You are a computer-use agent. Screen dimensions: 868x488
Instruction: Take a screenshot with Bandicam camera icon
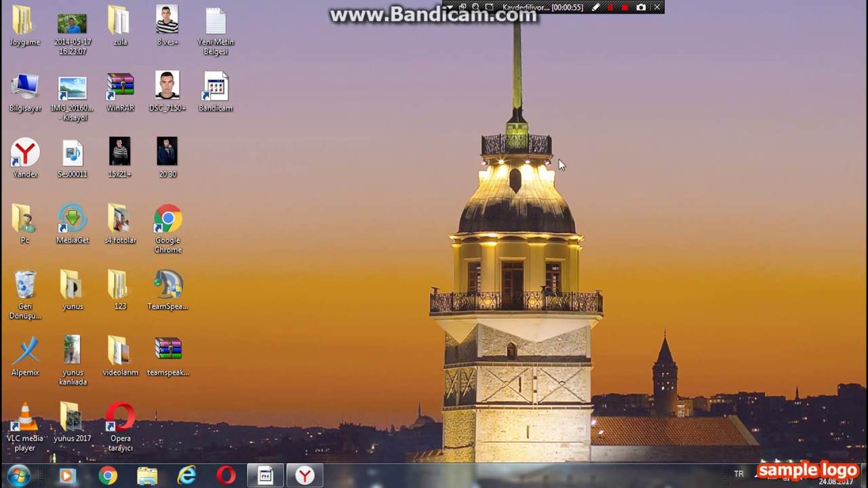[x=641, y=7]
